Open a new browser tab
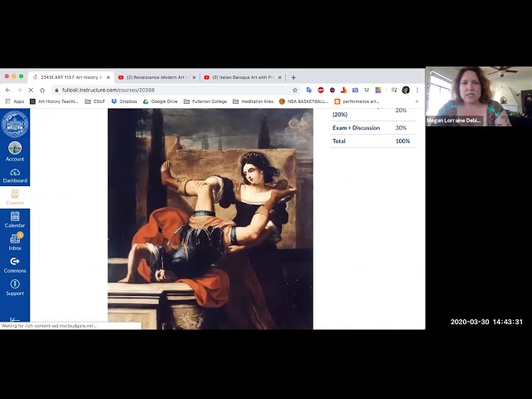 pos(293,77)
